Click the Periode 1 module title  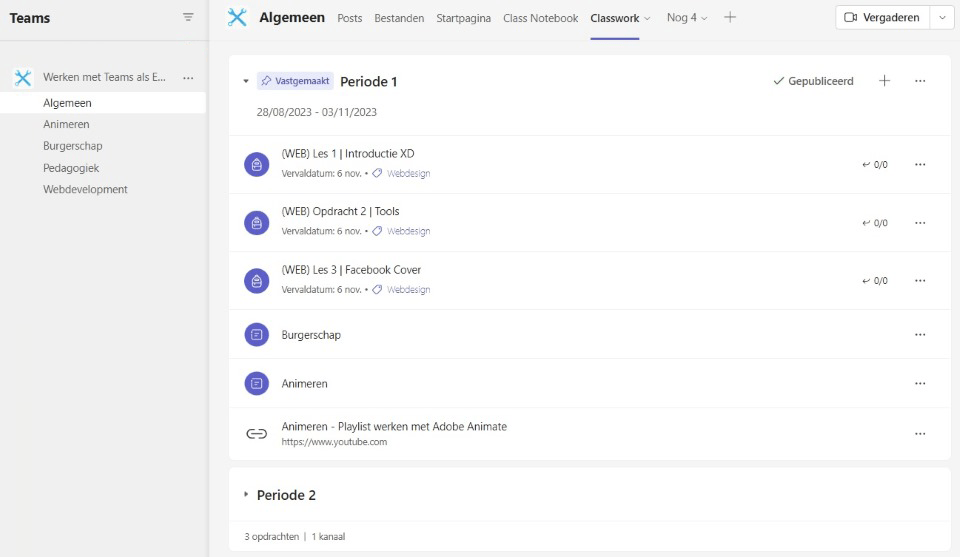pyautogui.click(x=369, y=81)
